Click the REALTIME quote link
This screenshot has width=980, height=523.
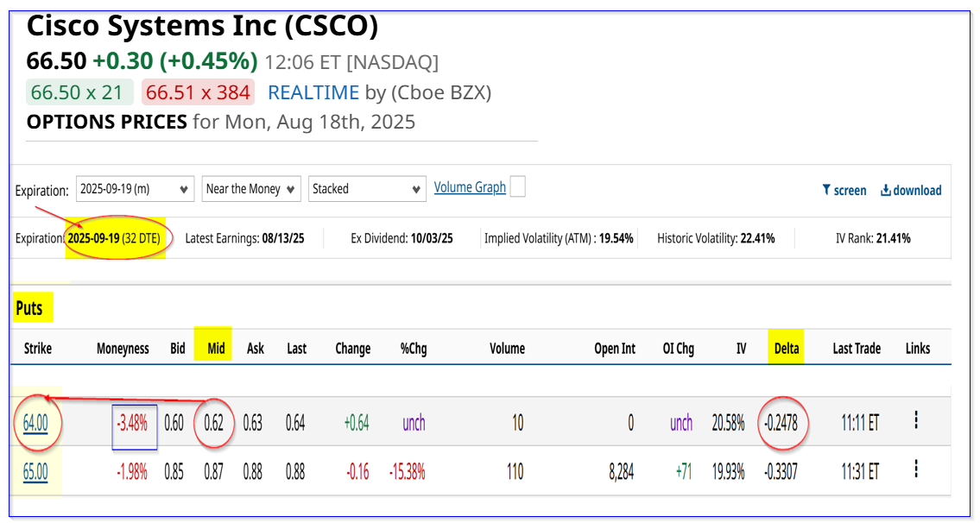(313, 92)
